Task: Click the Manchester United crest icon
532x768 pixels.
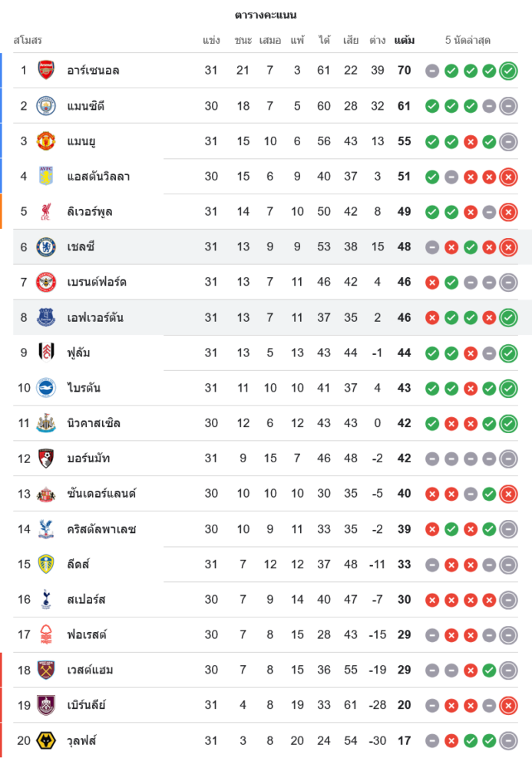Action: (46, 141)
